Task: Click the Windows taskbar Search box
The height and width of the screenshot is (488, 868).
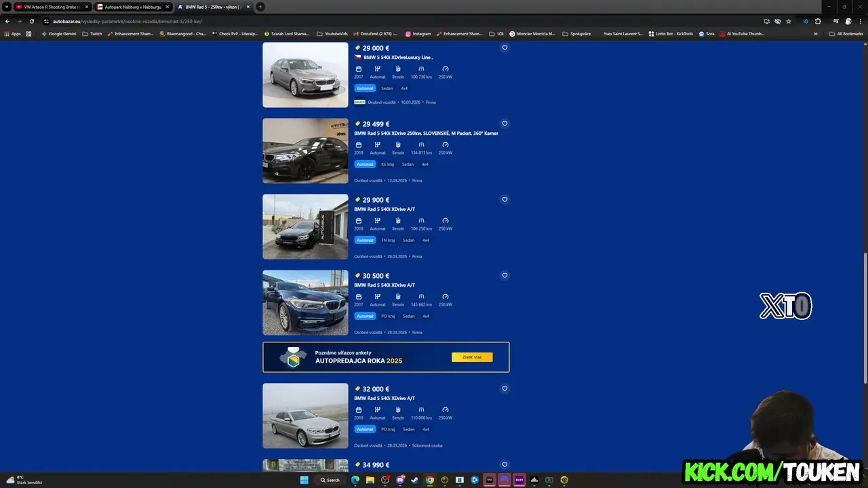Action: [330, 480]
